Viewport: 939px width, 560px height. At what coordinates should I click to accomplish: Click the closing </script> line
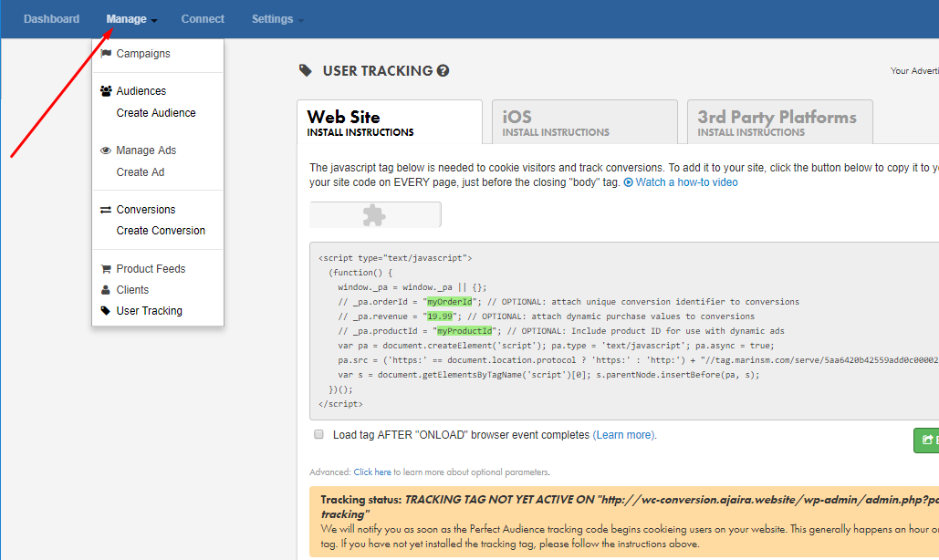(x=340, y=404)
